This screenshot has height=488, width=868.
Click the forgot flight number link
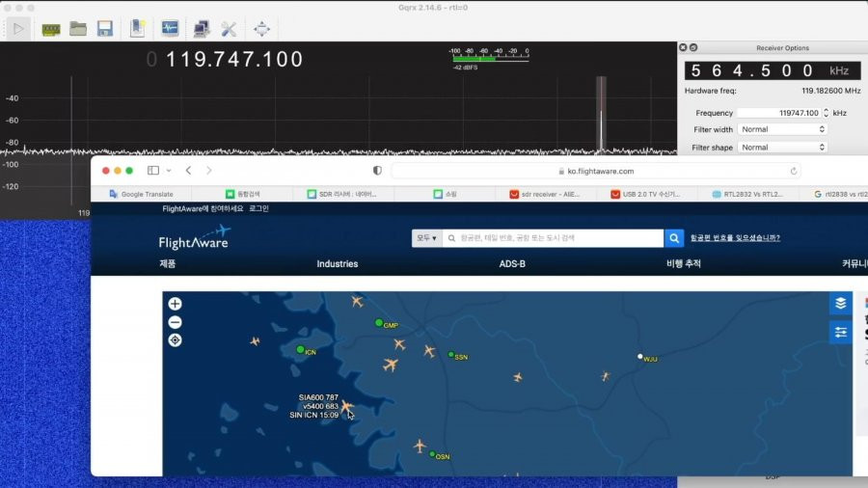point(735,238)
